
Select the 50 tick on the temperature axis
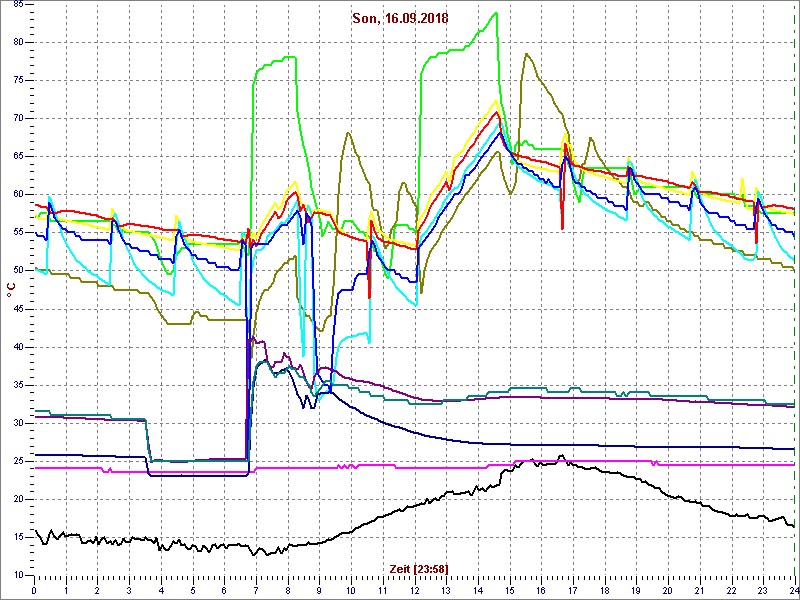18,271
